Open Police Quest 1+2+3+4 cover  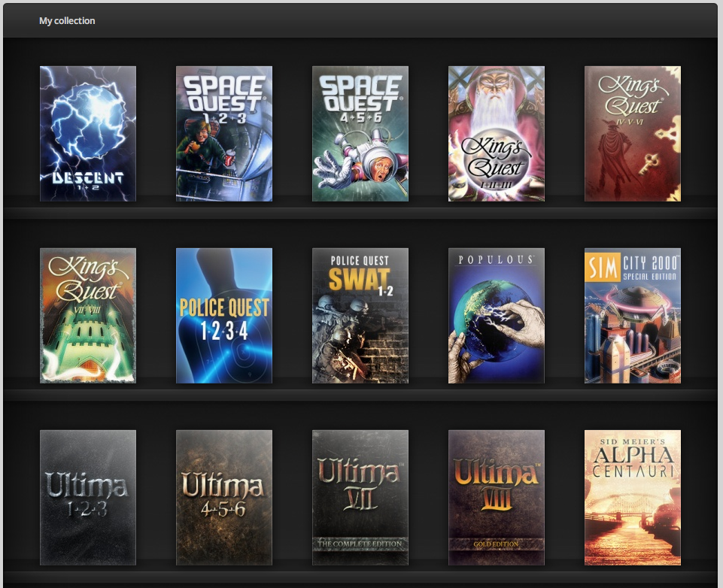(x=224, y=316)
